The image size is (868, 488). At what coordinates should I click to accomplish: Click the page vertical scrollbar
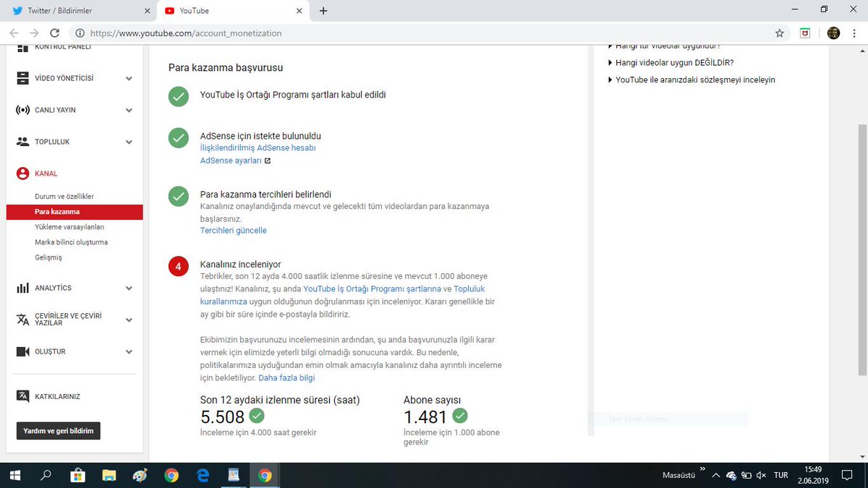[x=861, y=252]
